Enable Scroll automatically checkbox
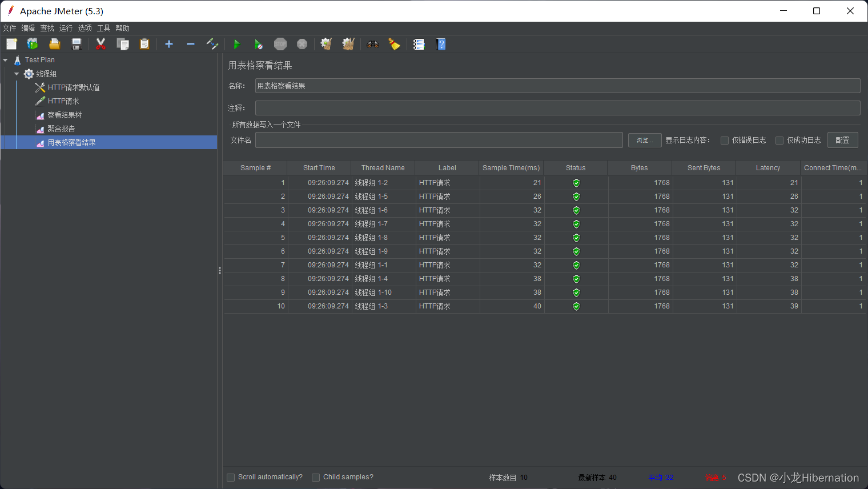 point(230,477)
